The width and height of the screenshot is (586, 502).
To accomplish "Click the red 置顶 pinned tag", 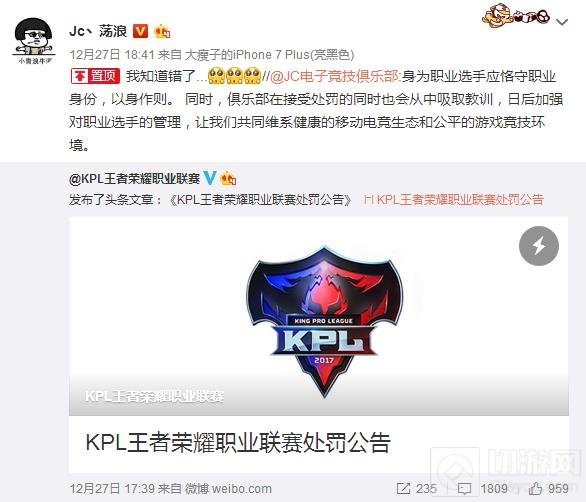I will (x=95, y=76).
